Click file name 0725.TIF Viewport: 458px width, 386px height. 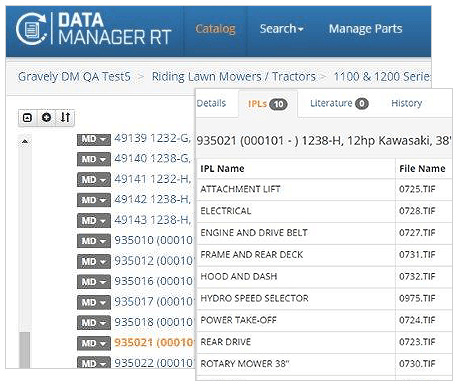click(x=417, y=189)
